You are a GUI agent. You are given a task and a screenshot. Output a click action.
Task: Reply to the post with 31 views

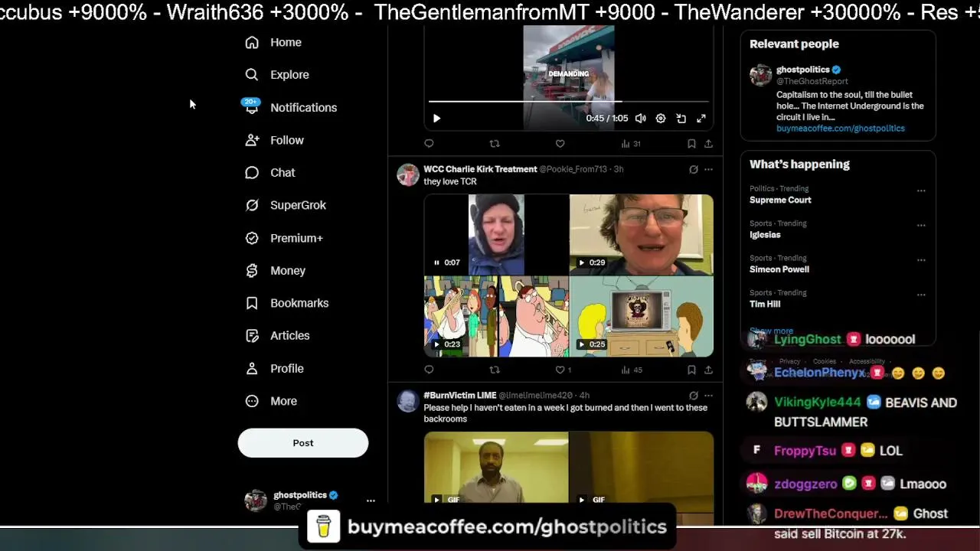(x=429, y=143)
